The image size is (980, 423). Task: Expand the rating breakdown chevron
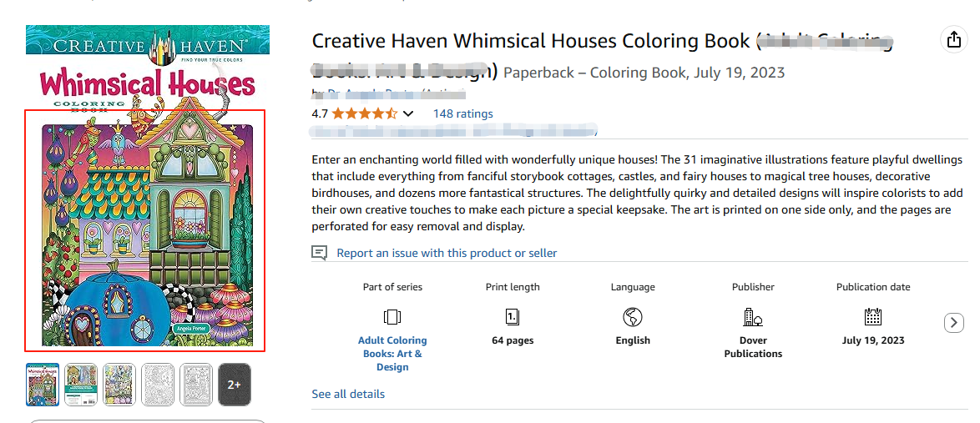click(408, 113)
